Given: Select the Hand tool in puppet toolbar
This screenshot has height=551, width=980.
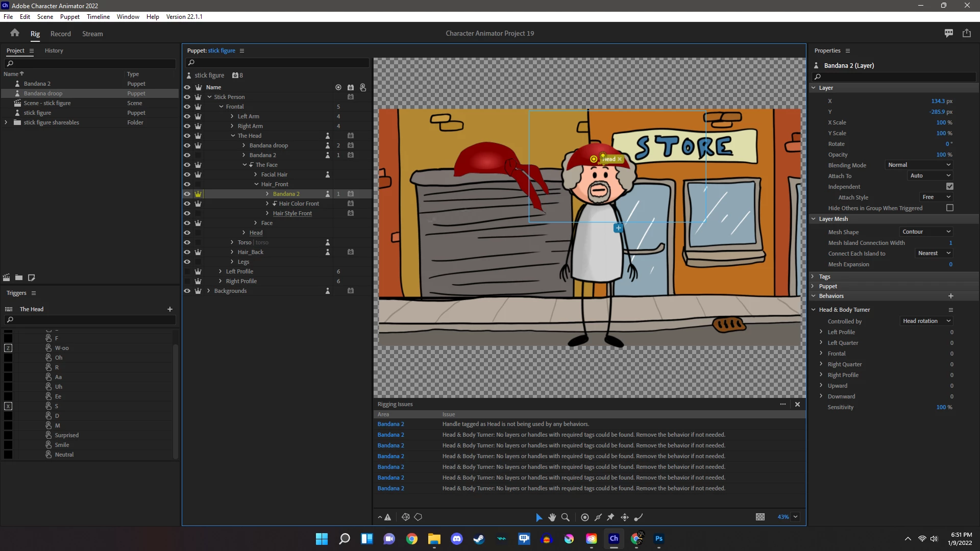Looking at the screenshot, I should pyautogui.click(x=552, y=517).
